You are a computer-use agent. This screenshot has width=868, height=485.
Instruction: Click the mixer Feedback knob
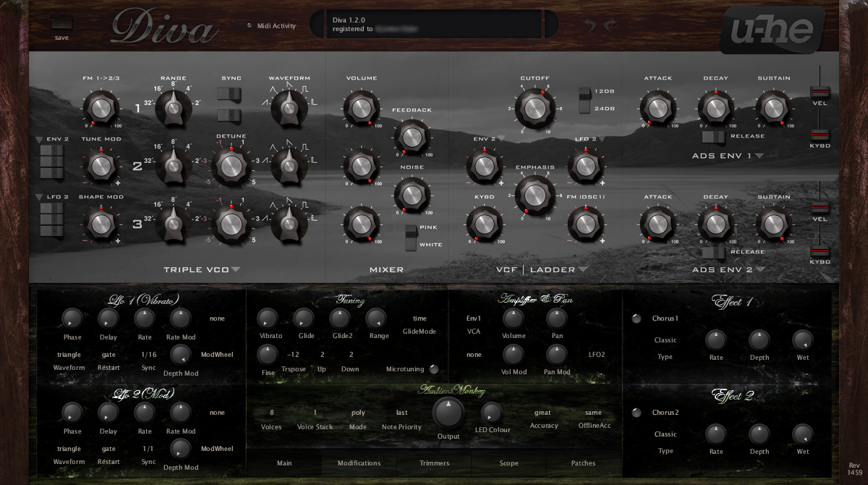411,136
